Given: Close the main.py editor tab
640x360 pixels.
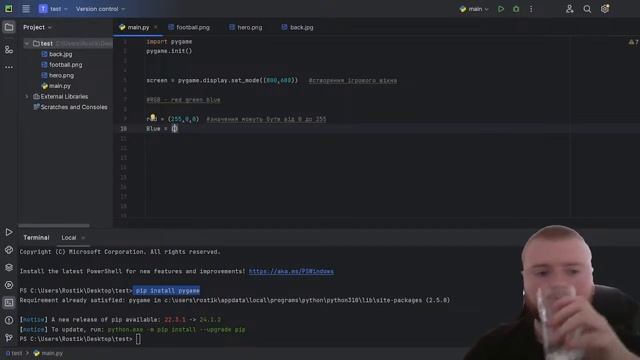Looking at the screenshot, I should point(156,27).
